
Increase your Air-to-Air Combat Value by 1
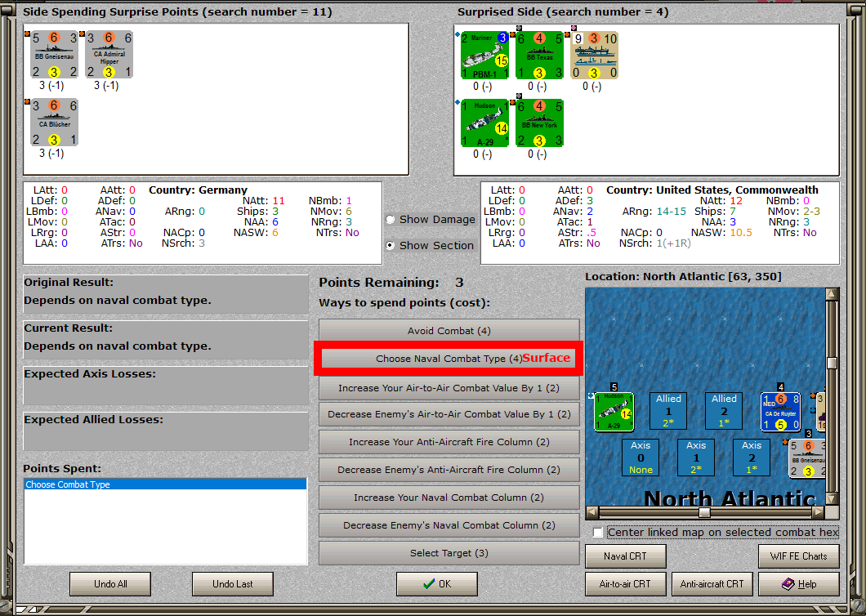click(449, 388)
